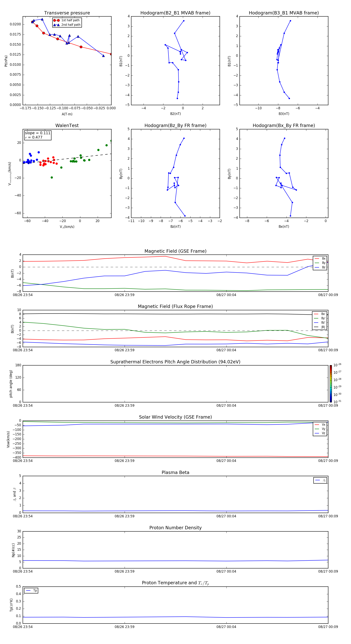Select the '10^-26' colorbar tick label
The width and height of the screenshot is (351, 644).
pyautogui.click(x=337, y=365)
